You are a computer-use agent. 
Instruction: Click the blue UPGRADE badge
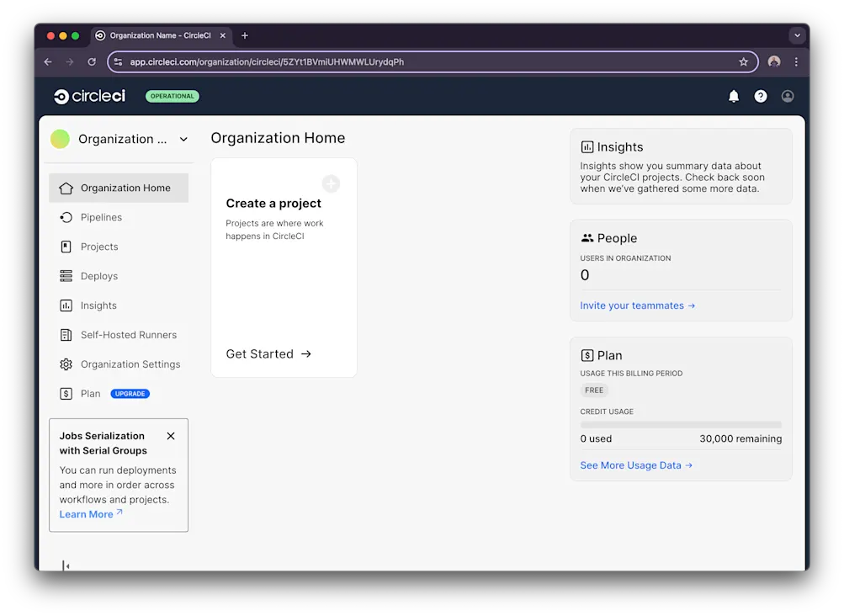coord(130,394)
